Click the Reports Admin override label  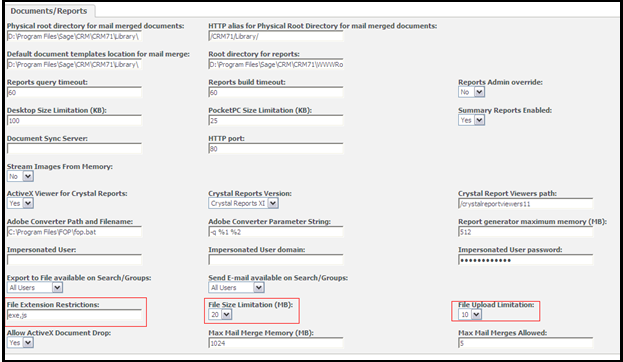pyautogui.click(x=500, y=82)
